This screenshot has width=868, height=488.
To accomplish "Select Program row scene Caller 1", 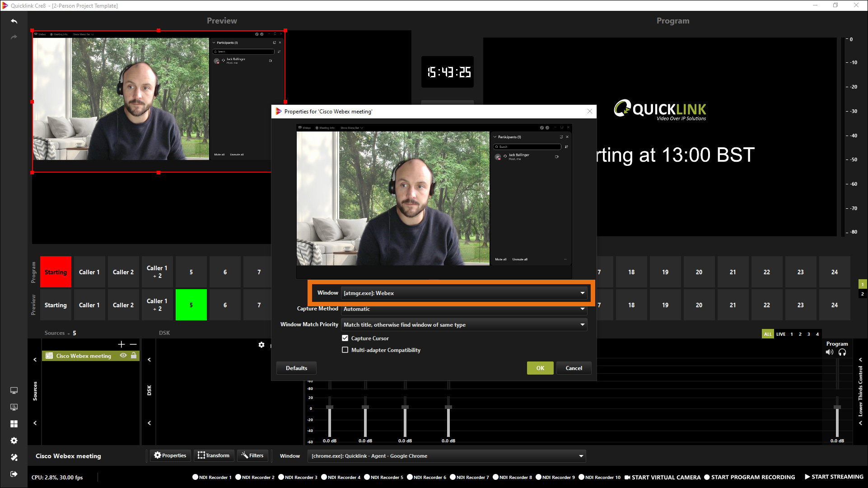I will tap(89, 272).
